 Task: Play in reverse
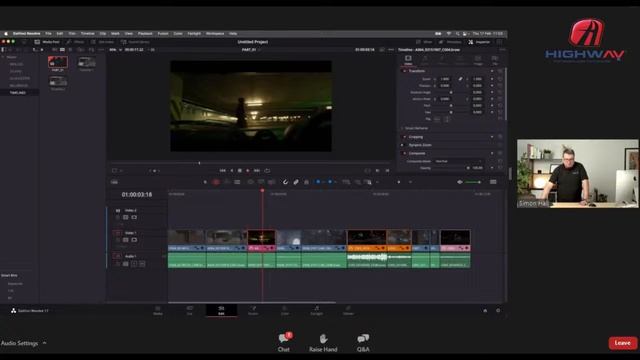232,171
